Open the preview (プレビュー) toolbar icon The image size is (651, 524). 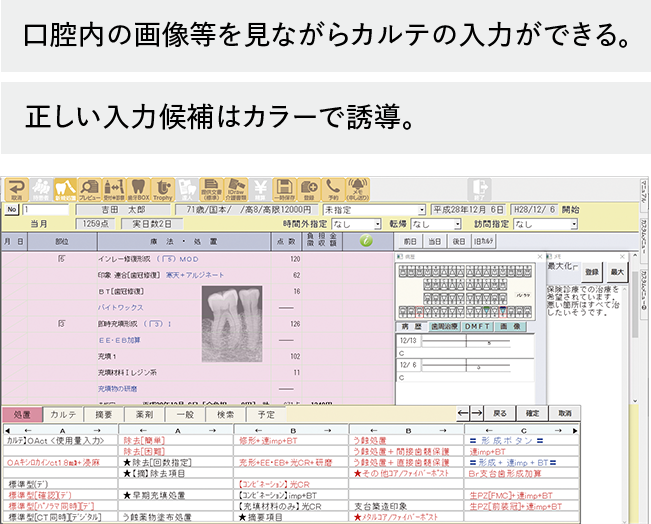(89, 189)
